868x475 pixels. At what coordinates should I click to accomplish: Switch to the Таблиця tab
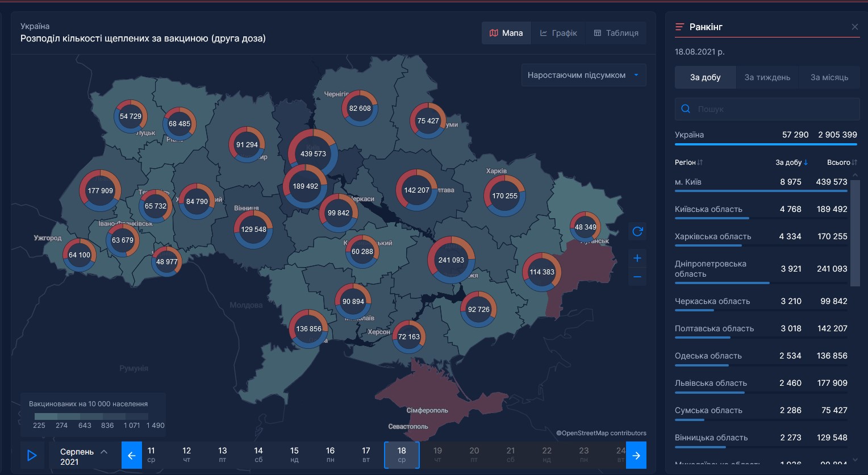tap(616, 33)
